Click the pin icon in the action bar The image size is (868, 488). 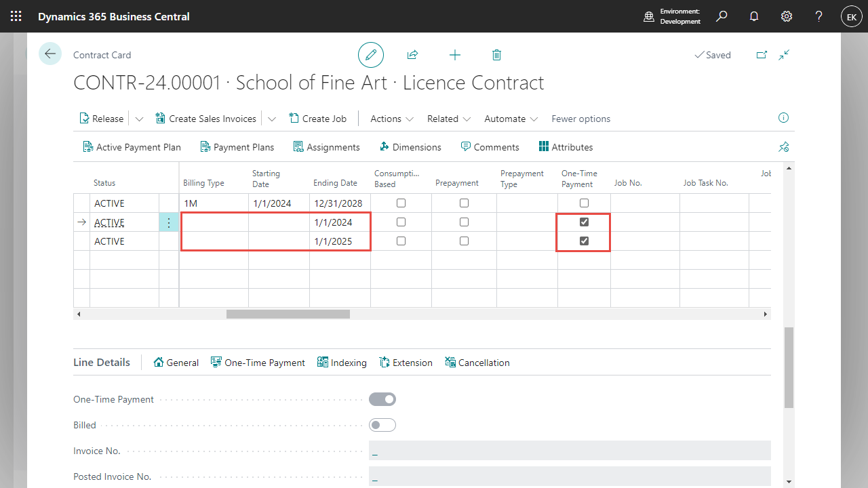point(784,147)
